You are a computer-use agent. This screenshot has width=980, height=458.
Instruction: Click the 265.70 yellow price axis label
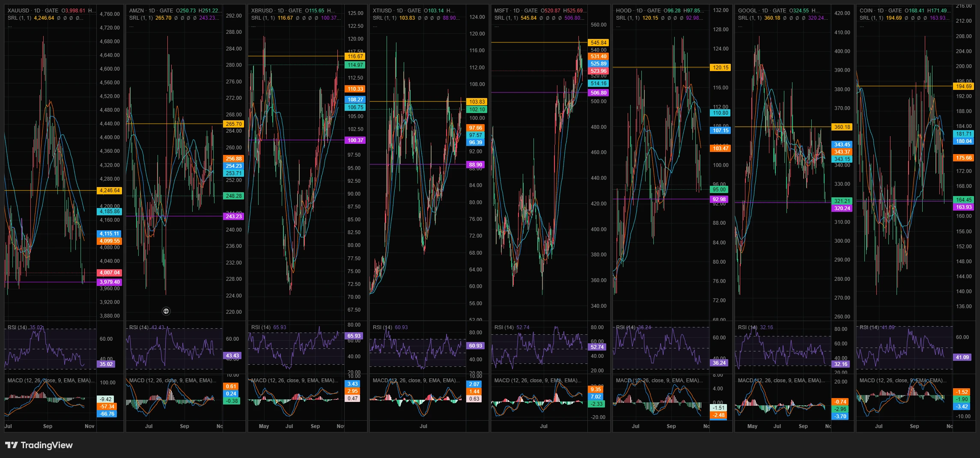234,124
